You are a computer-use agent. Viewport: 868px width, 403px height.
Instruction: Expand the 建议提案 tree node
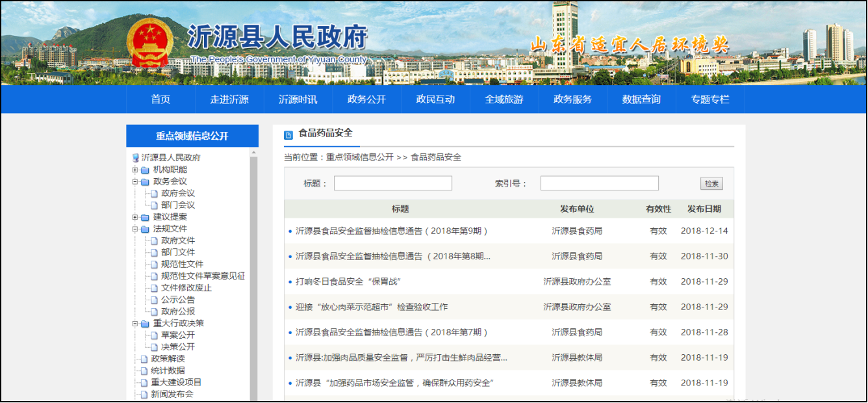click(135, 218)
